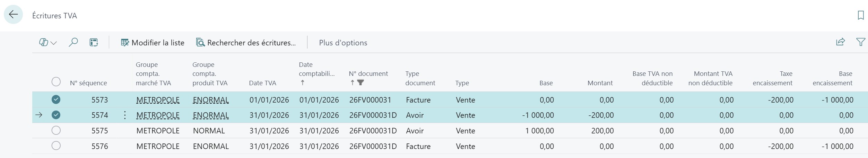Screen dimensions: 868x158
Task: Expand the Copilot dropdown chevron
Action: click(x=54, y=43)
